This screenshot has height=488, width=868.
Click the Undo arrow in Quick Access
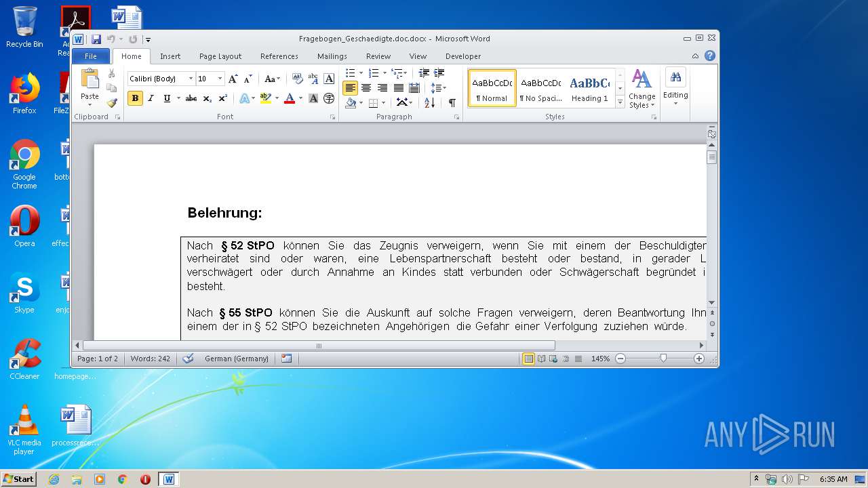[x=111, y=39]
